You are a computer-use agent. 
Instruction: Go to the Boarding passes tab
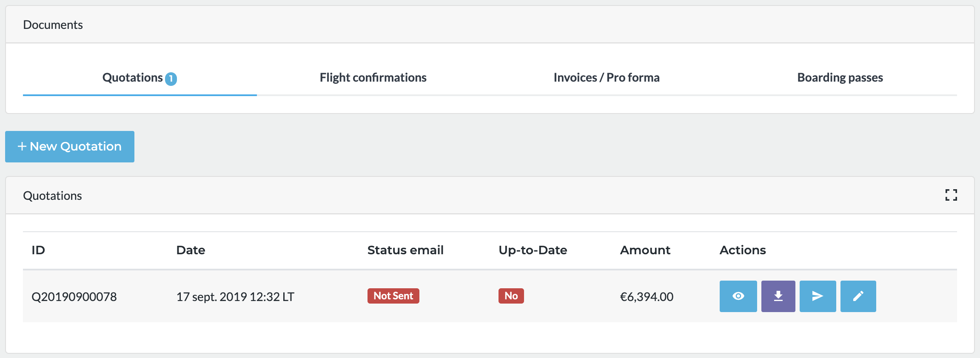tap(840, 78)
